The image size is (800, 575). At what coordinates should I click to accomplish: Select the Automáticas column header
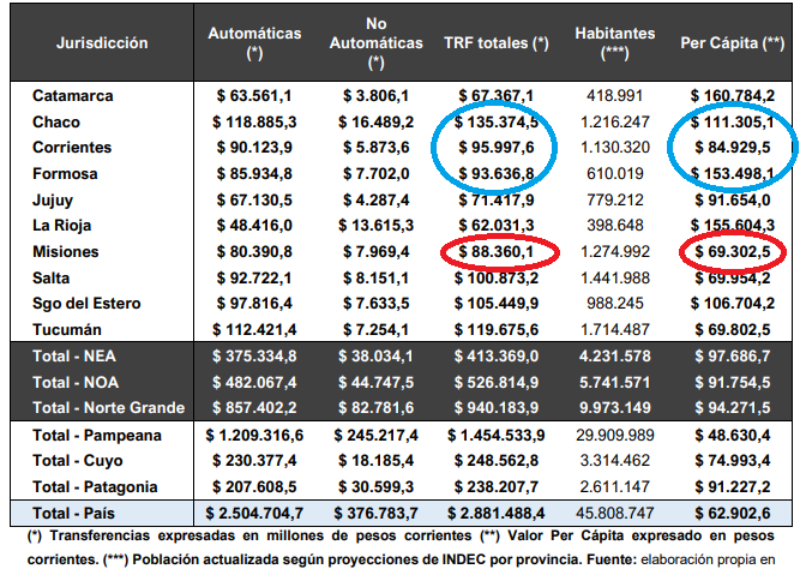pos(254,43)
